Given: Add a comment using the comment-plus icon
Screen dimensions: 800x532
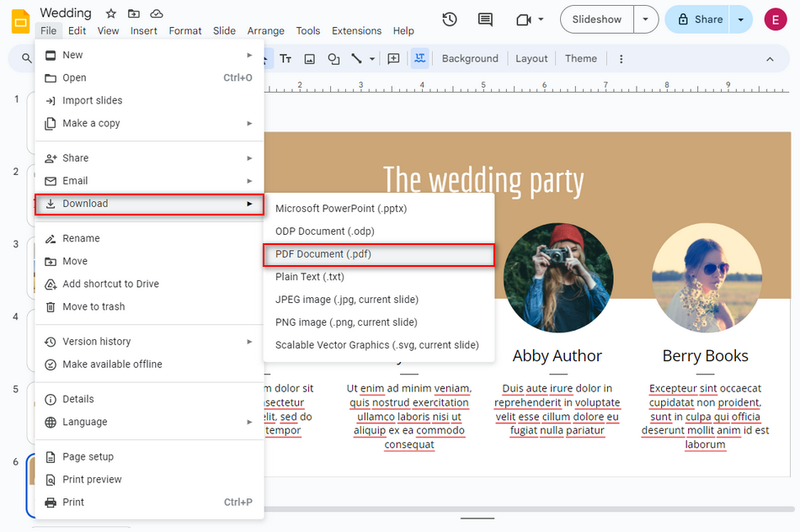Looking at the screenshot, I should (392, 58).
